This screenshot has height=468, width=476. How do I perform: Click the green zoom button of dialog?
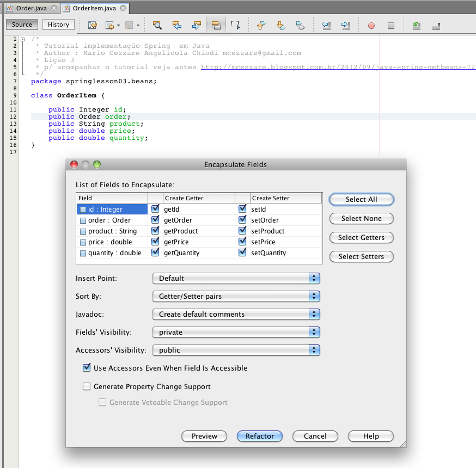(x=97, y=164)
